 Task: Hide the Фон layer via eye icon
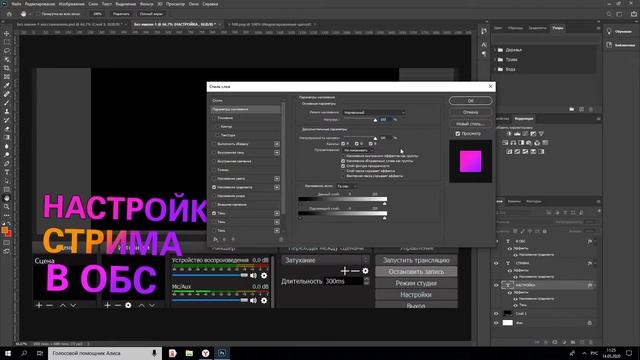pyautogui.click(x=496, y=323)
